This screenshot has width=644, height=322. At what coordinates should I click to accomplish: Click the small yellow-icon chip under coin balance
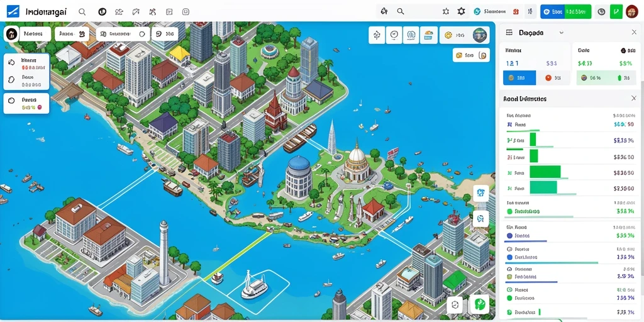point(471,55)
